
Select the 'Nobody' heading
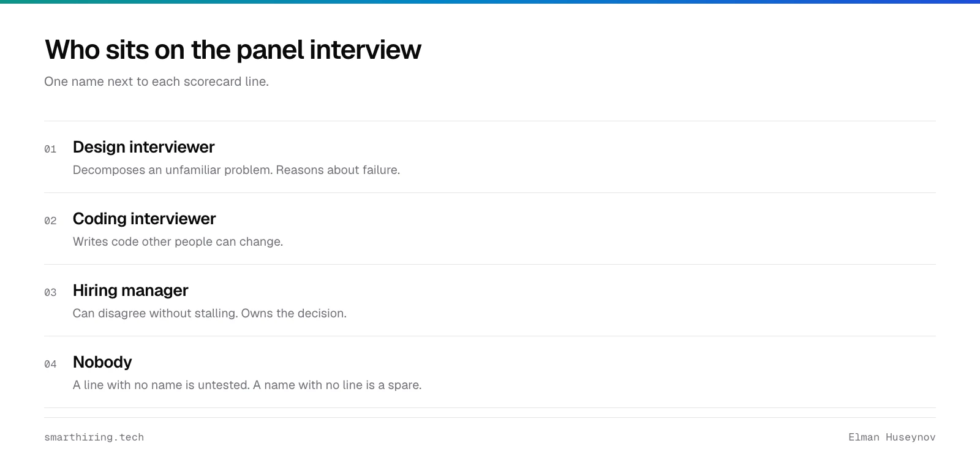pyautogui.click(x=102, y=362)
